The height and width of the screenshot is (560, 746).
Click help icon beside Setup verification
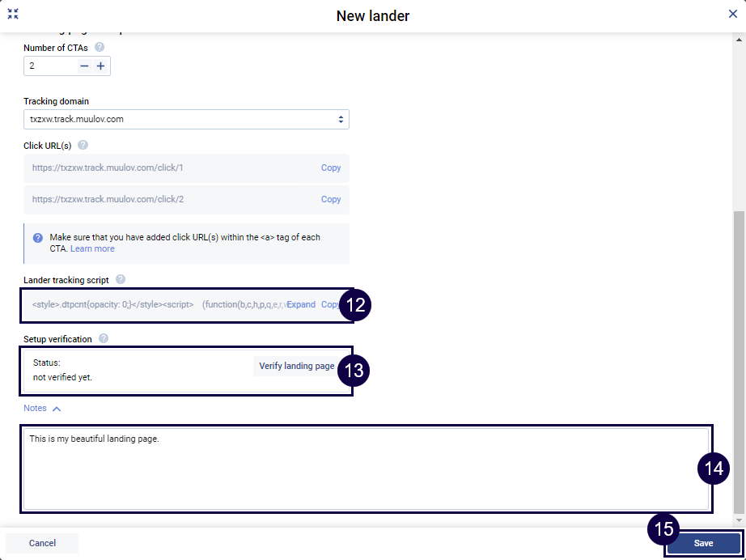(104, 339)
